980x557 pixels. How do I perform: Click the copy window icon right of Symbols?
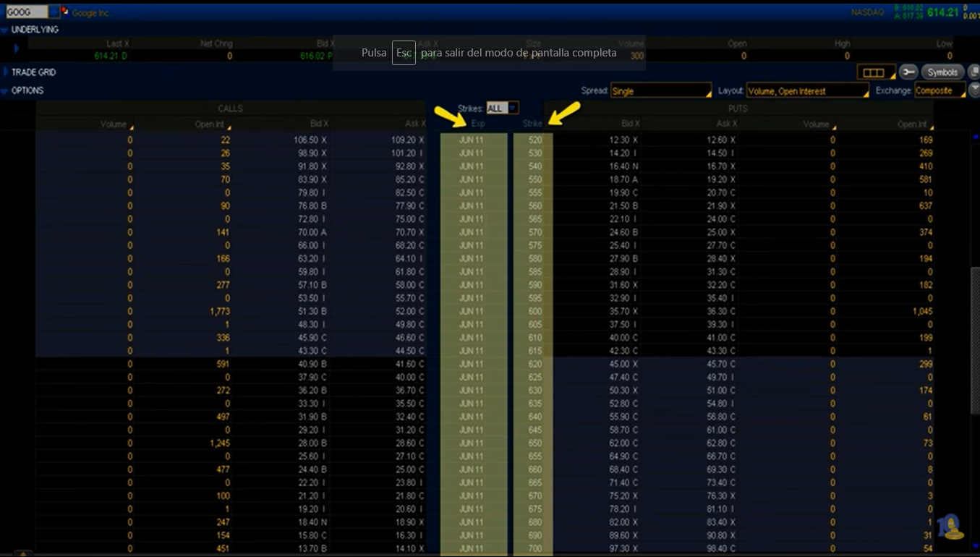[x=974, y=72]
